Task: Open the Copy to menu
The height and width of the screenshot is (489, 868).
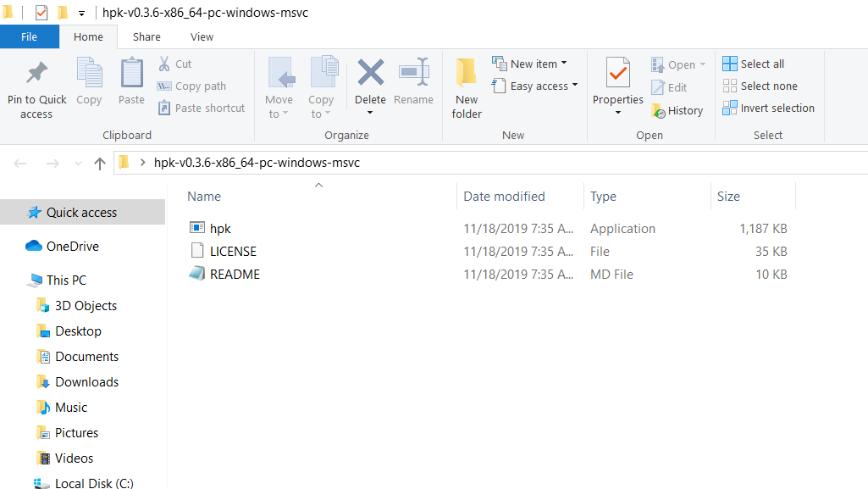Action: coord(321,88)
